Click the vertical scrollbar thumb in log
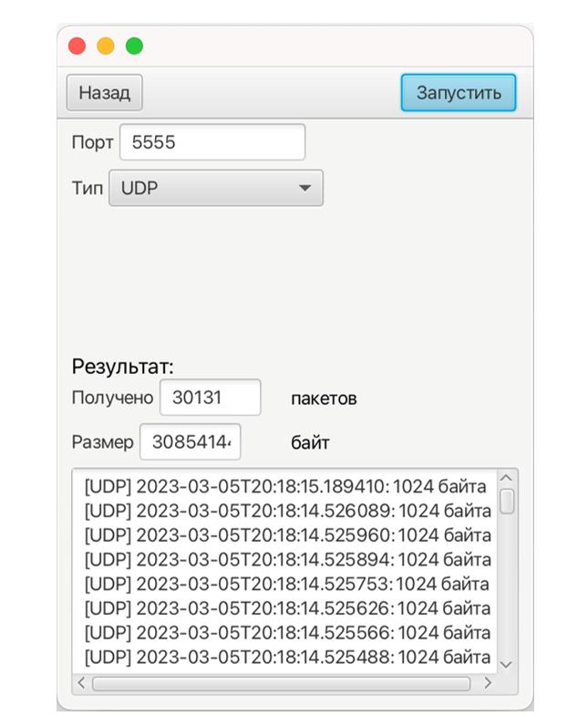Viewport: 588px width, 716px height. (508, 501)
